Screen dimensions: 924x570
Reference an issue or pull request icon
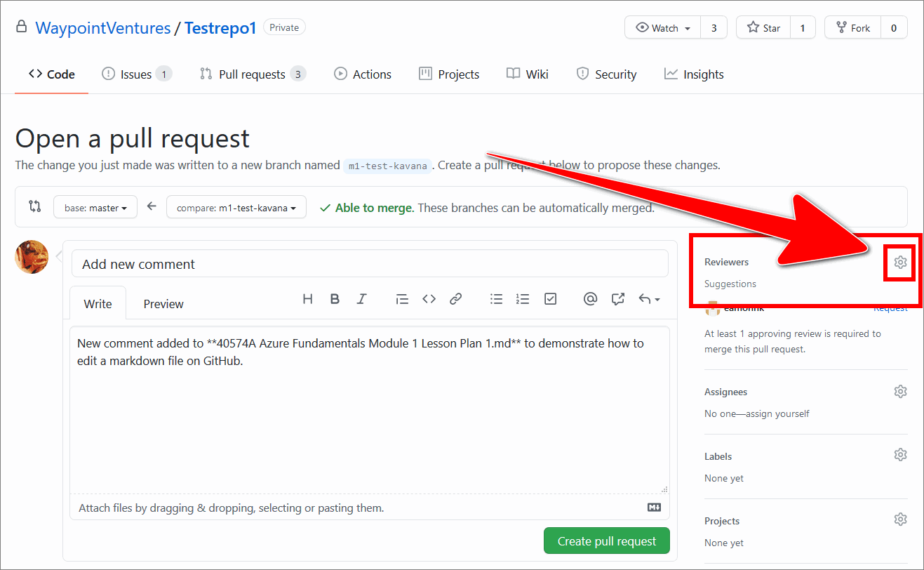617,299
